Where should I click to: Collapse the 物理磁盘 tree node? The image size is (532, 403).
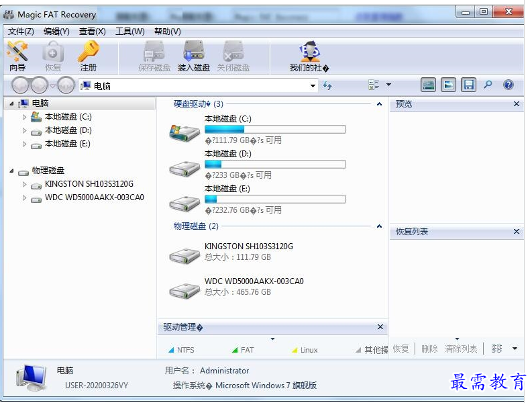pos(11,171)
